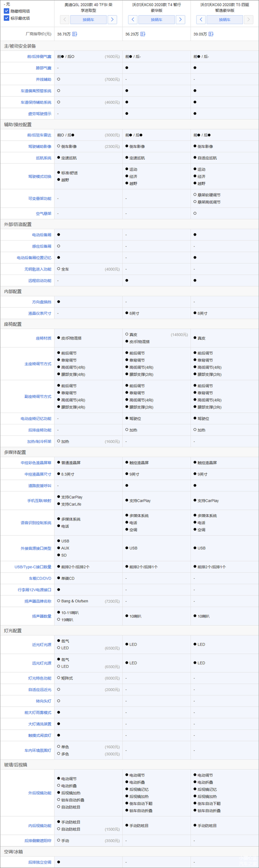259x868 pixels.
Task: Click the 驾驶模式切换 row label
Action: coord(40,176)
